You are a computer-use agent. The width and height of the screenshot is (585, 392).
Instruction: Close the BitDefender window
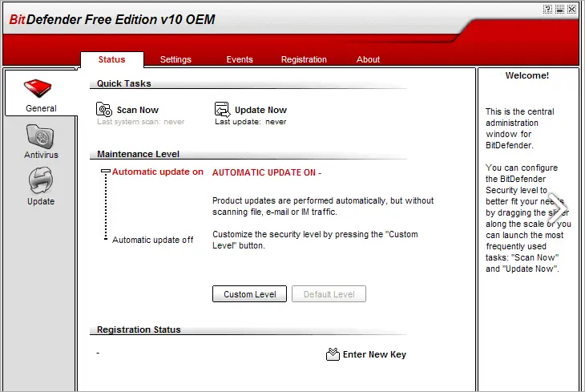[572, 9]
